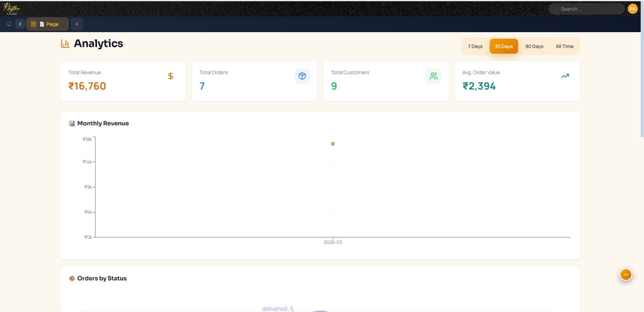The height and width of the screenshot is (312, 644).
Task: Click the ₹14k axis label
Action: [x=87, y=162]
